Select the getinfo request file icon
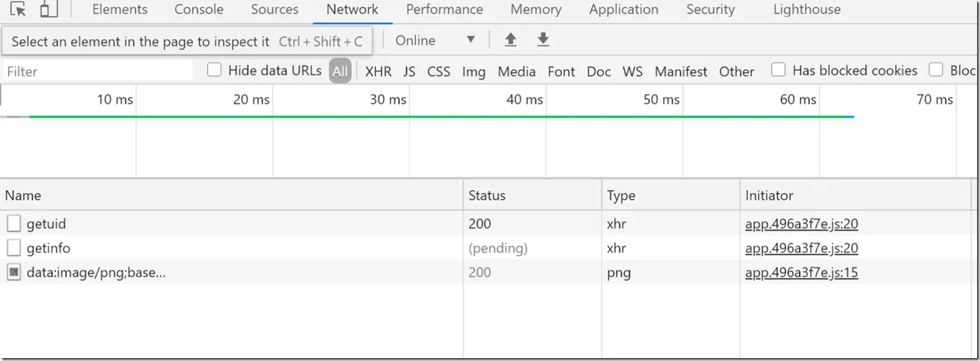980x361 pixels. pos(14,248)
